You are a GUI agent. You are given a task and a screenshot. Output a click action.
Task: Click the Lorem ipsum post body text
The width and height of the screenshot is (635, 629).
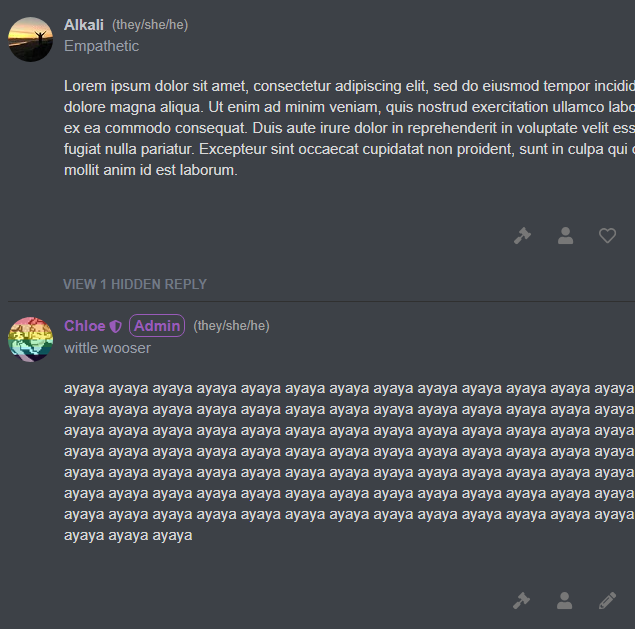click(x=349, y=128)
